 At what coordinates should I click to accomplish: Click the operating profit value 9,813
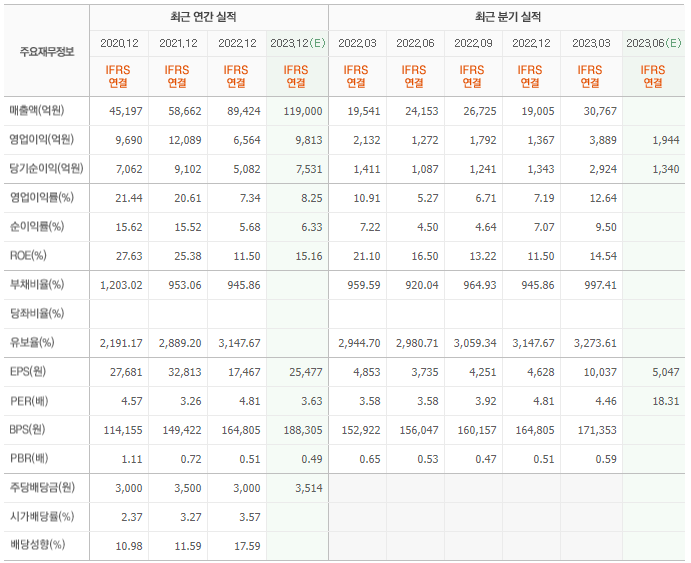pos(309,140)
